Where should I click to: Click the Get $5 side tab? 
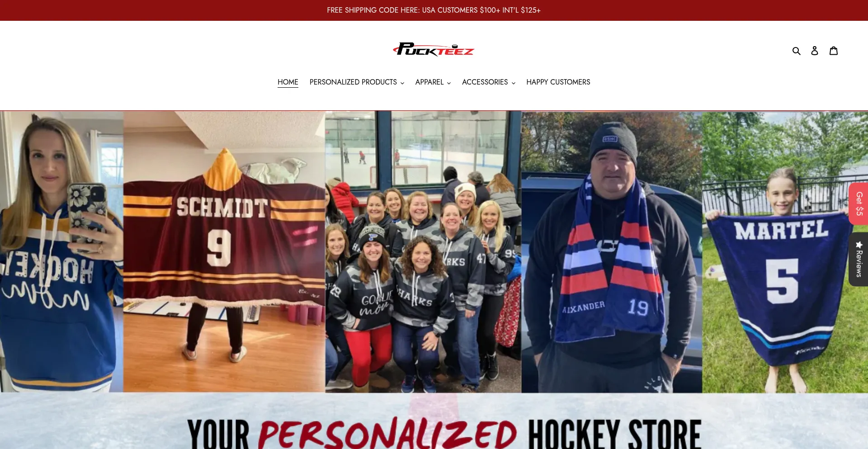coord(859,203)
